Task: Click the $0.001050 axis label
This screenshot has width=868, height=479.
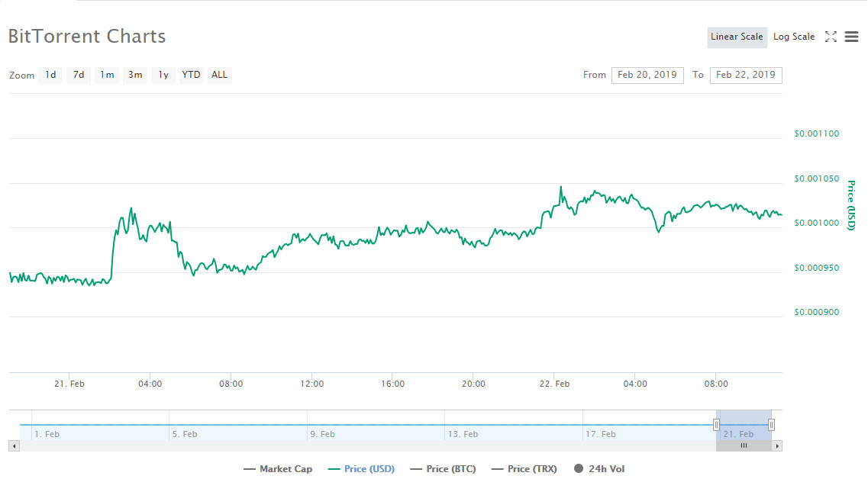Action: [x=817, y=178]
